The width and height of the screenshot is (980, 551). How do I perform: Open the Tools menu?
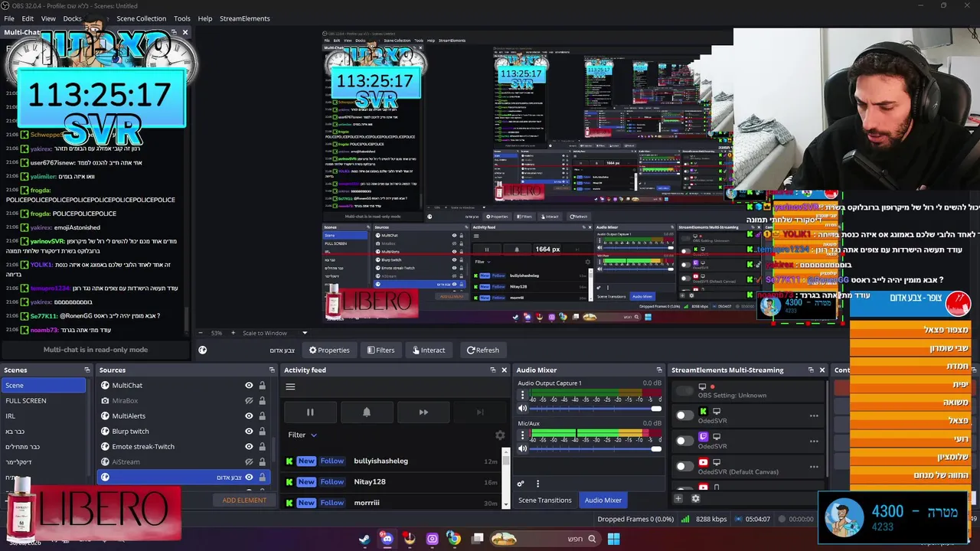pos(182,18)
